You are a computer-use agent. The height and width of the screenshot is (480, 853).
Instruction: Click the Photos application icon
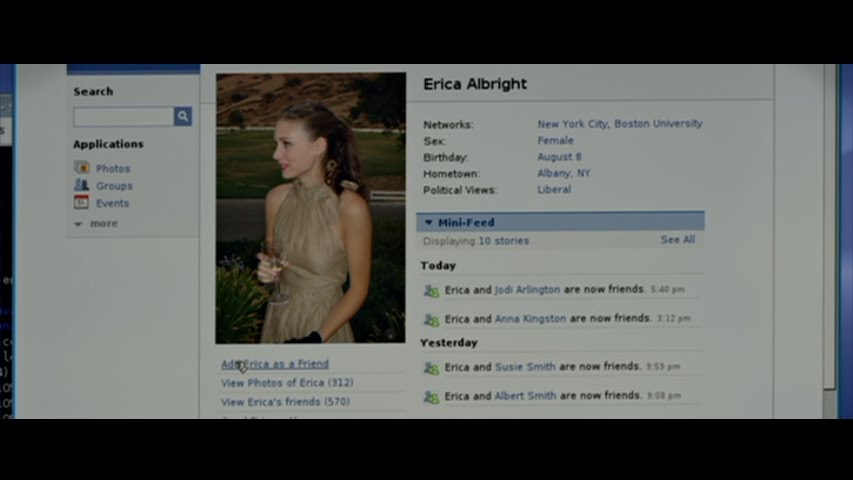point(81,168)
